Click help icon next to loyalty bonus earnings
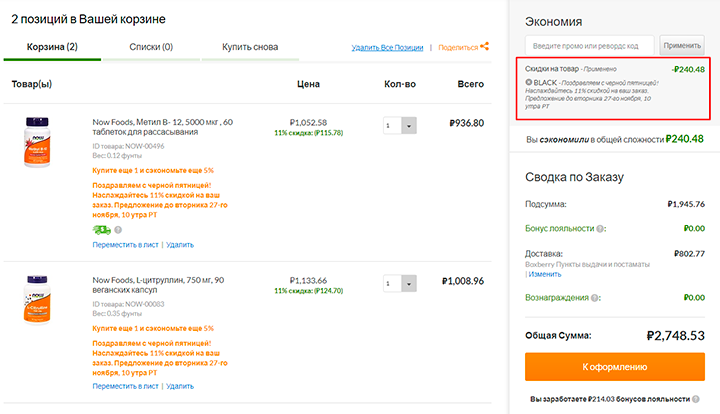 [x=696, y=399]
